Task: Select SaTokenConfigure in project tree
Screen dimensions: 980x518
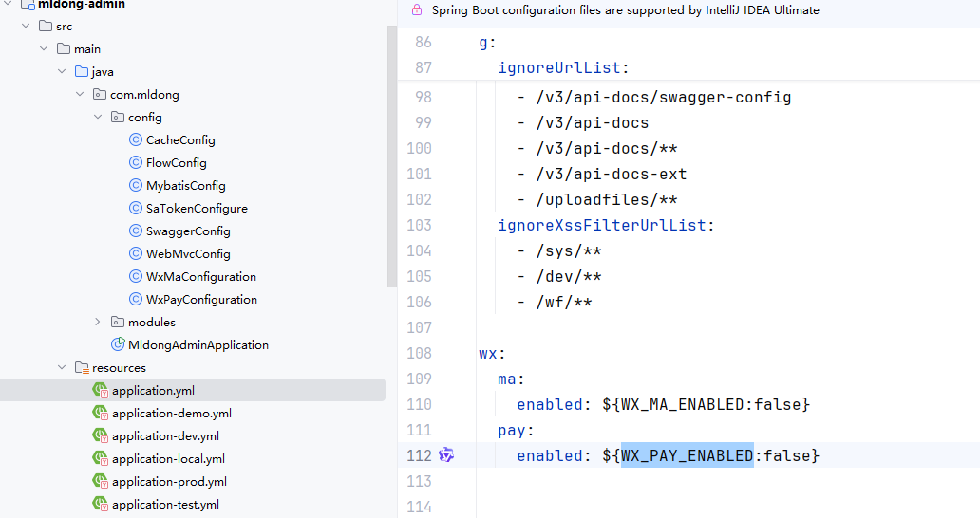Action: 197,209
